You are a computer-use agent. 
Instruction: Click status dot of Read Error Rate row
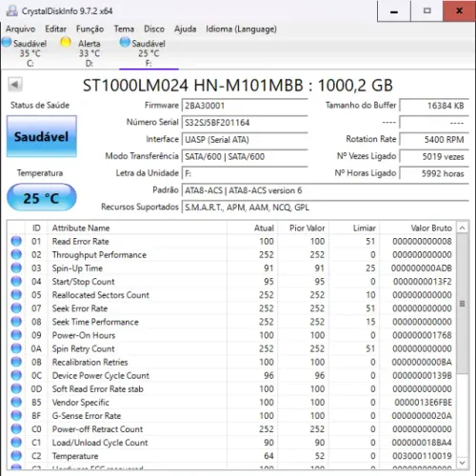(16, 241)
